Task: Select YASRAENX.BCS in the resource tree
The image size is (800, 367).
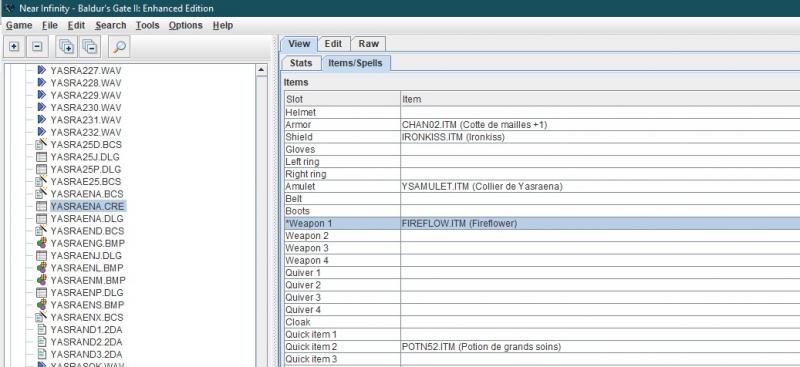Action: click(87, 317)
